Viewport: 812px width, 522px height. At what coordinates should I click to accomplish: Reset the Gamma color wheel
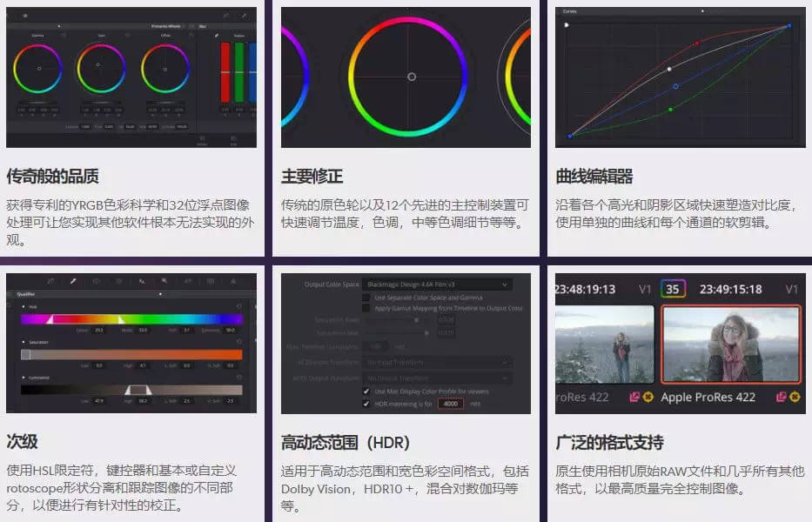[64, 35]
